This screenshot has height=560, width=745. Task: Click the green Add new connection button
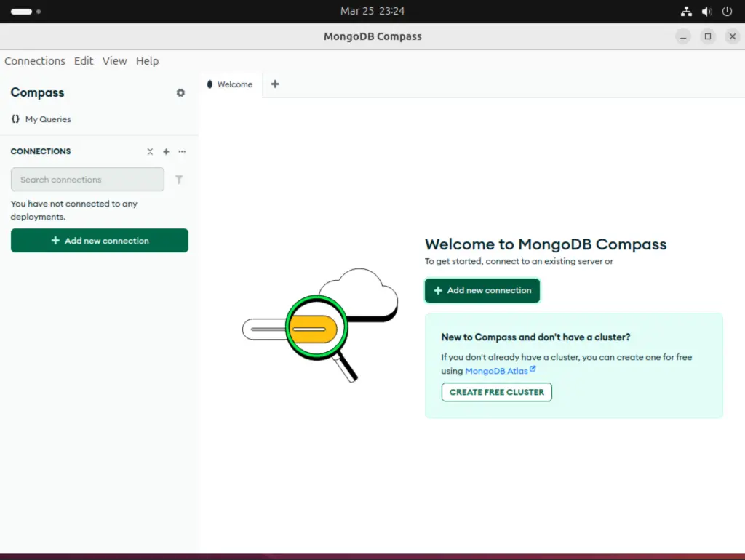point(482,290)
